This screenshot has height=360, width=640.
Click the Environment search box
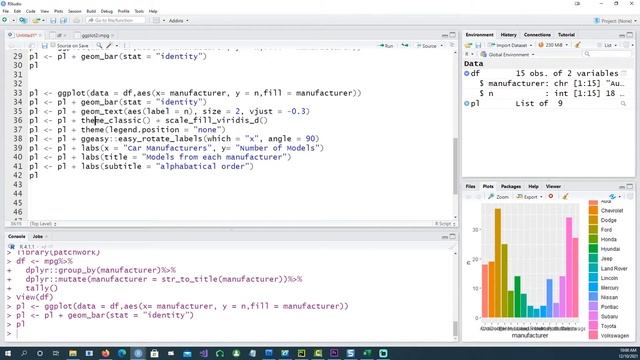(607, 54)
